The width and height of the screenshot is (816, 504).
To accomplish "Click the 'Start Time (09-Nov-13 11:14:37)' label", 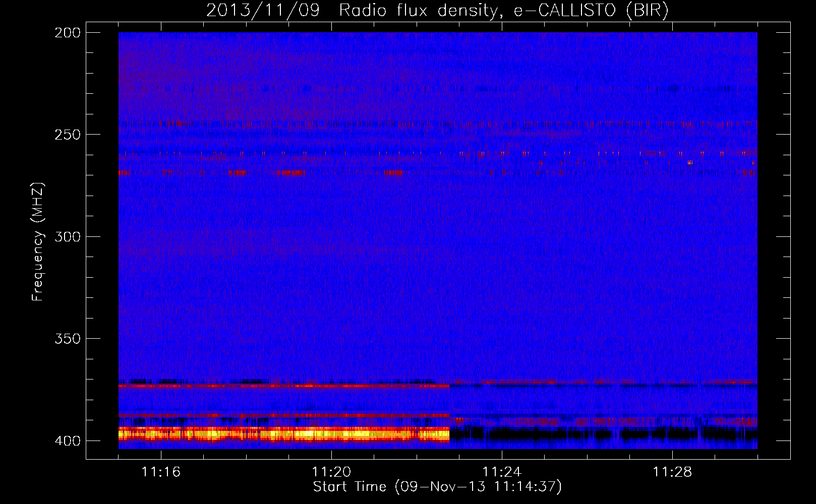I will [437, 487].
